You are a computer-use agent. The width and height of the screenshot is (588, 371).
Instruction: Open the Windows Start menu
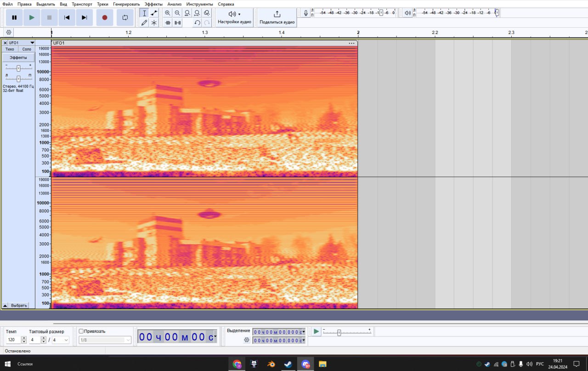pyautogui.click(x=8, y=364)
